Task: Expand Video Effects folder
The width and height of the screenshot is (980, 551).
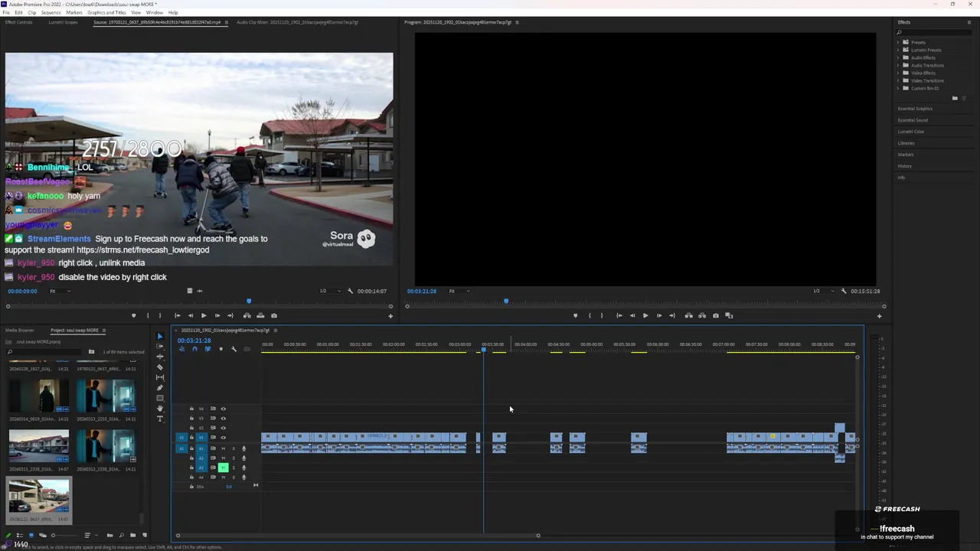Action: [x=899, y=73]
